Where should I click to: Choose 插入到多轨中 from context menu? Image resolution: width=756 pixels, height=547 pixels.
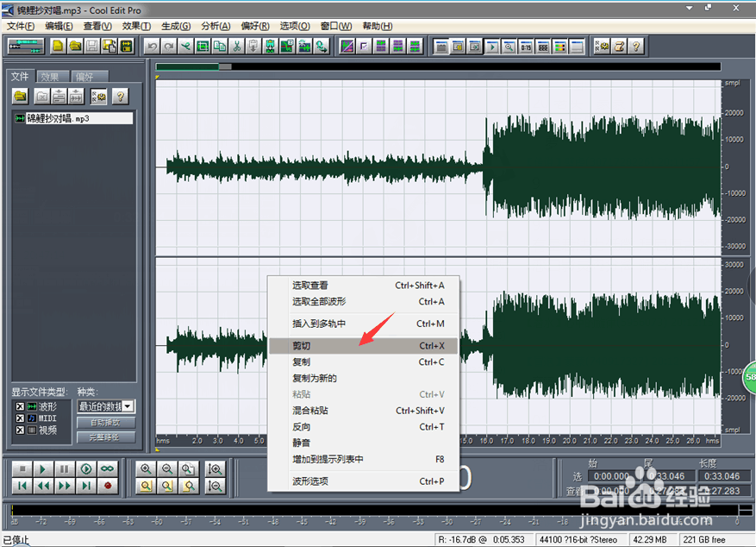point(364,324)
